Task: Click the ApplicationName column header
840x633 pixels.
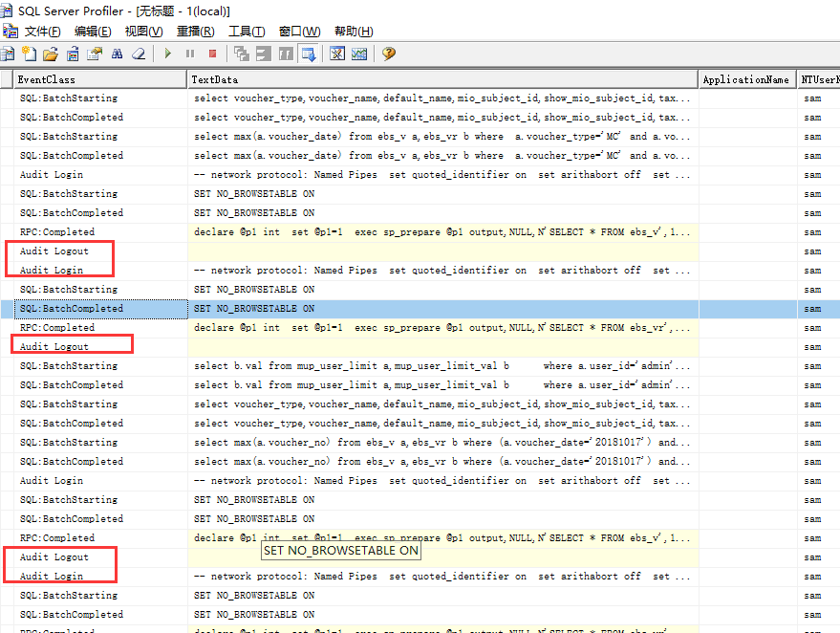Action: [x=745, y=79]
